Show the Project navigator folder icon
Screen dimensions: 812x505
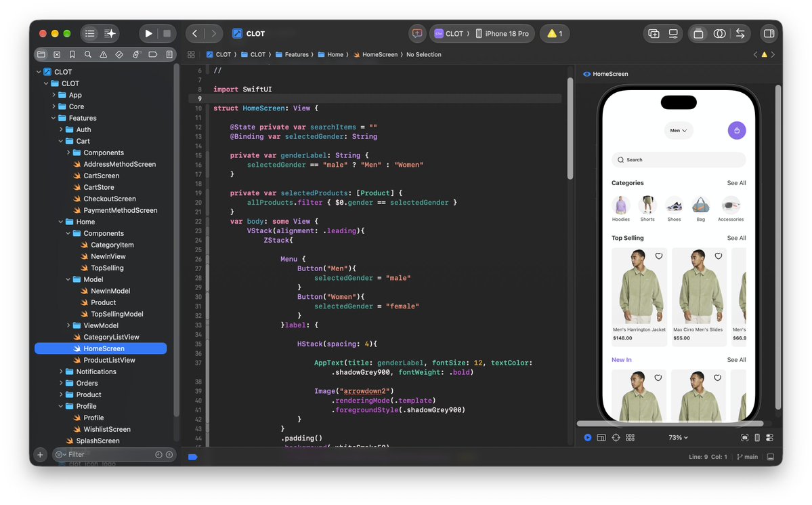(x=41, y=54)
